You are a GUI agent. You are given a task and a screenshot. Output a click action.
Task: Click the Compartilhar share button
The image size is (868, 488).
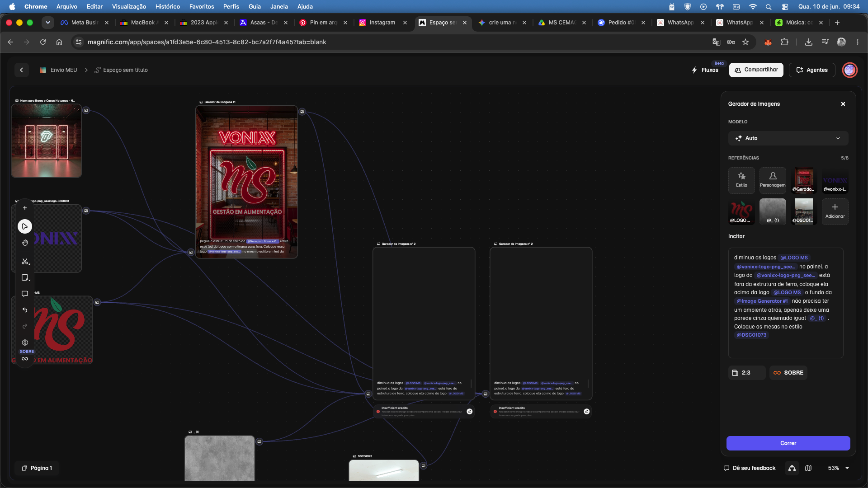point(756,70)
